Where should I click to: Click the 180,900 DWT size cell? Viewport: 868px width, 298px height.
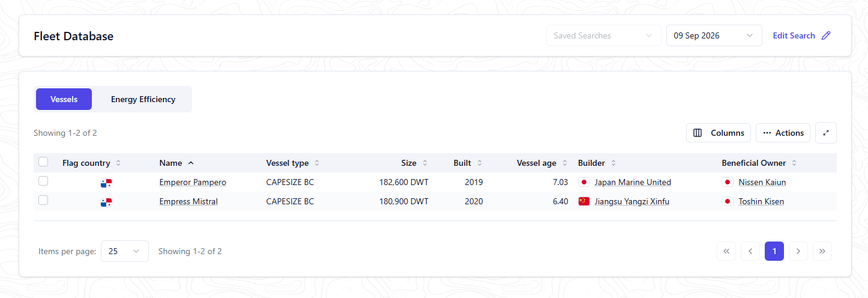(x=404, y=201)
